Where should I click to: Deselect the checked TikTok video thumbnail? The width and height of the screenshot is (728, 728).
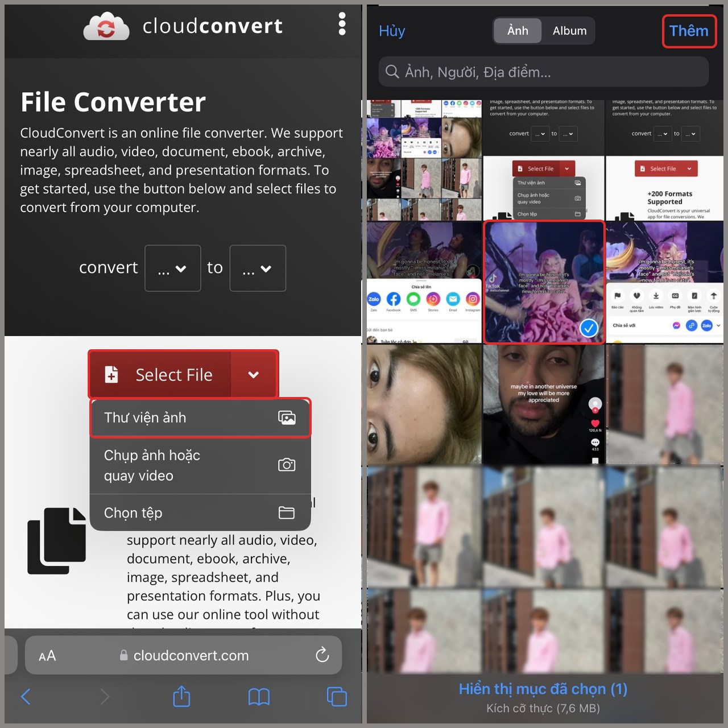[544, 282]
